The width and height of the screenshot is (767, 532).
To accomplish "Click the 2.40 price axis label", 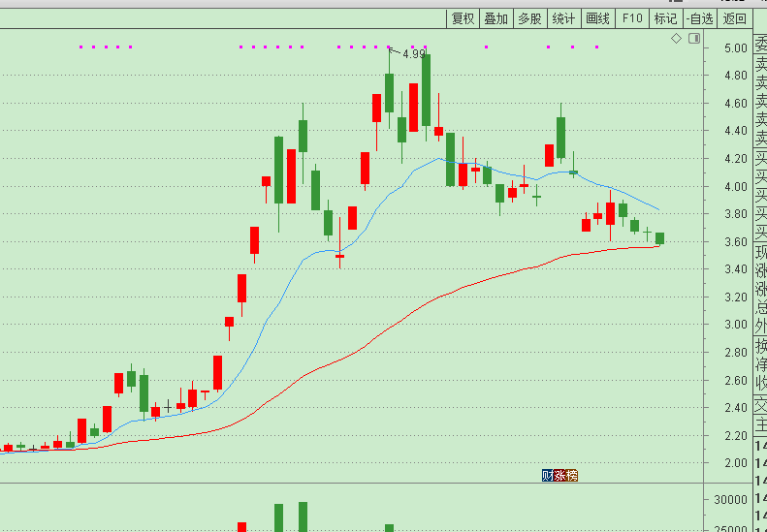I will point(736,407).
